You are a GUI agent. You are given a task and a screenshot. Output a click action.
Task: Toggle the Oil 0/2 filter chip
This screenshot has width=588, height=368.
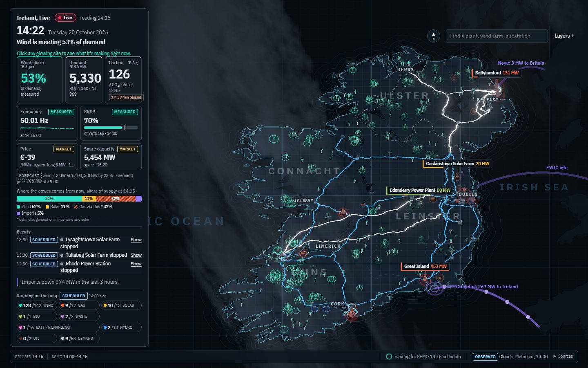36,339
